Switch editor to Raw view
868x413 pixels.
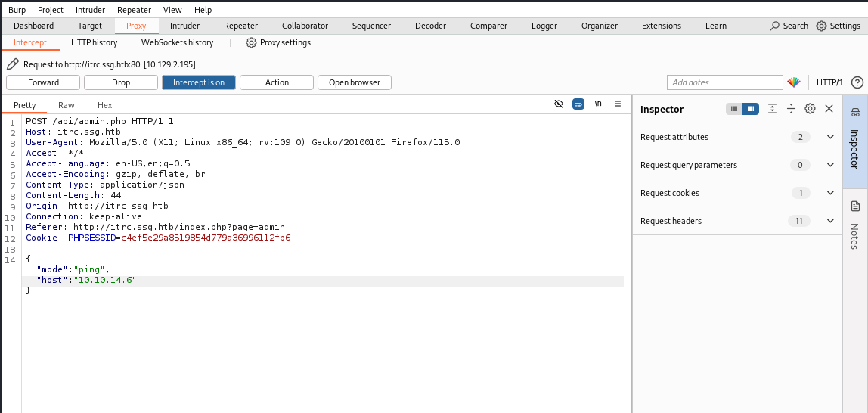67,105
